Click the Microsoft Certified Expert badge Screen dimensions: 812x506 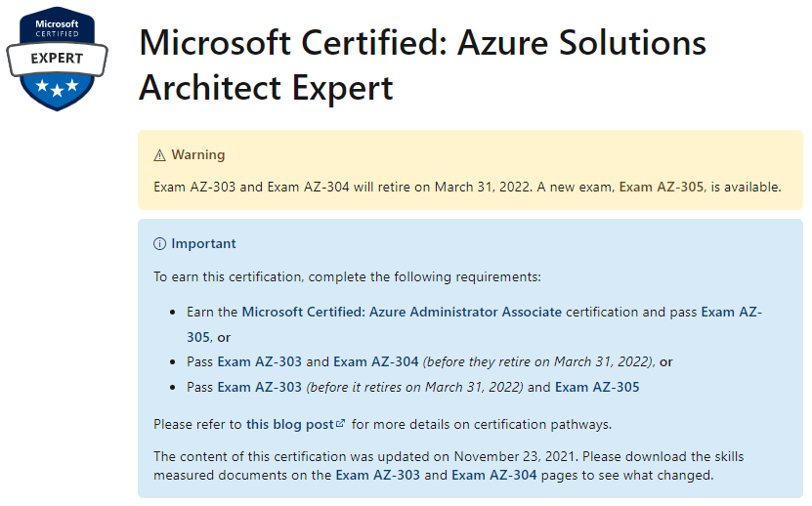tap(57, 59)
